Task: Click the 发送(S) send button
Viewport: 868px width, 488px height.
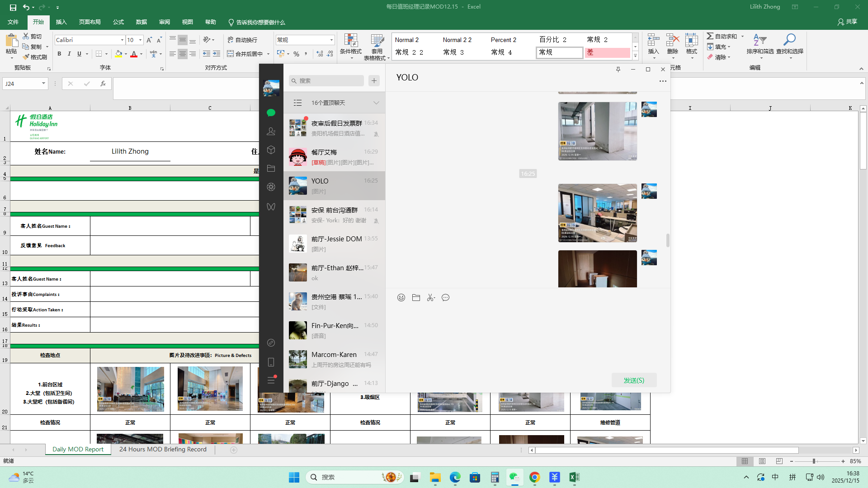Action: [634, 380]
